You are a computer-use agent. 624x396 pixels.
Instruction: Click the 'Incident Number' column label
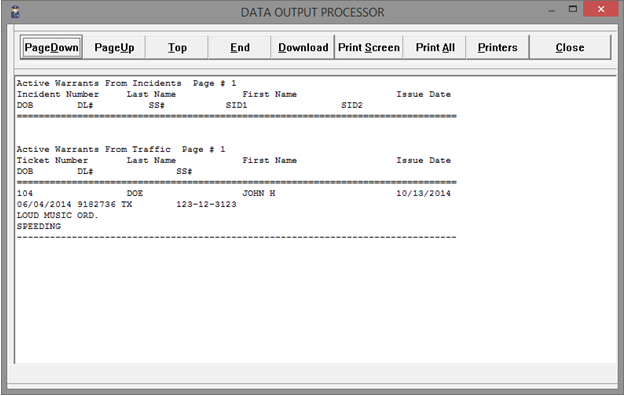pyautogui.click(x=58, y=94)
